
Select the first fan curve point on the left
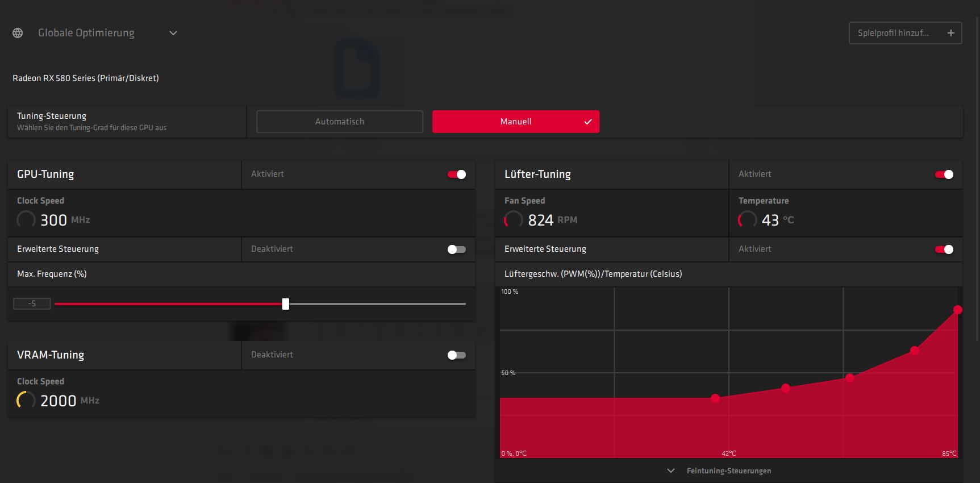[x=715, y=398]
